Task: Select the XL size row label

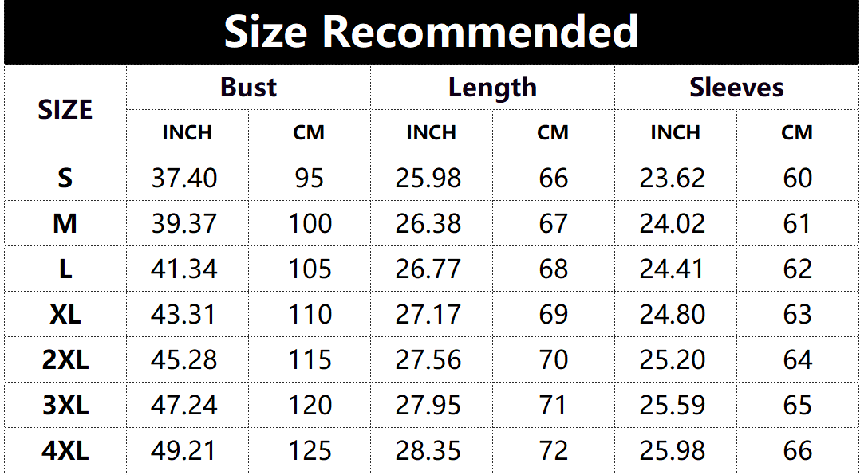Action: pos(65,315)
